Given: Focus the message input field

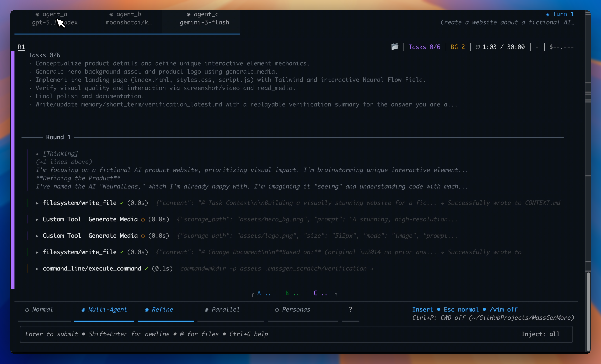Looking at the screenshot, I should pos(268,334).
